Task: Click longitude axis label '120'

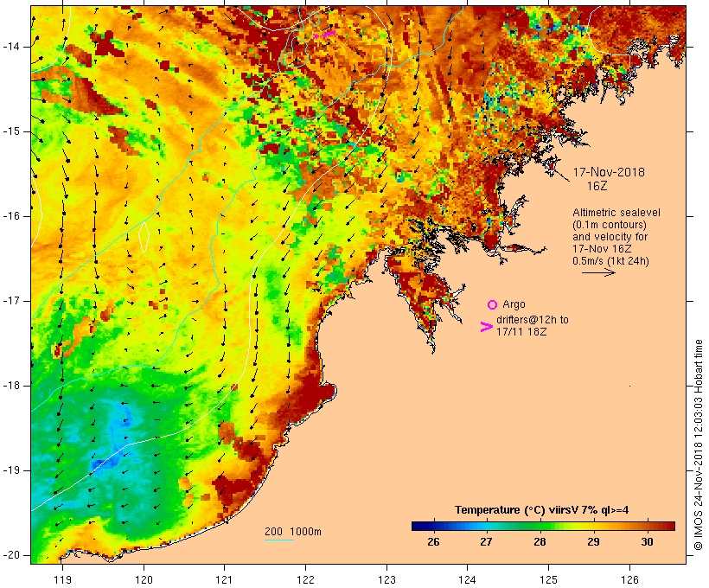Action: coord(144,579)
